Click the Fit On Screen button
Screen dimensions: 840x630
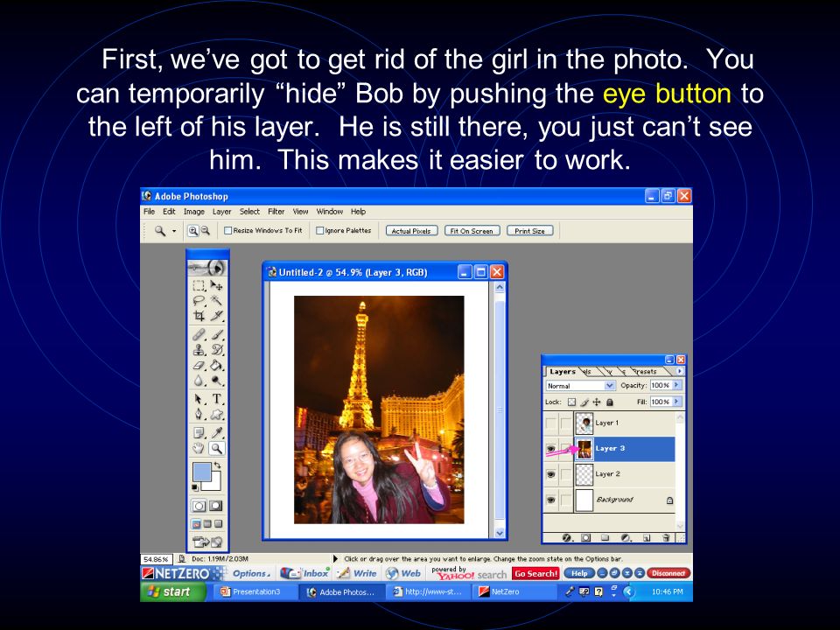[x=472, y=231]
